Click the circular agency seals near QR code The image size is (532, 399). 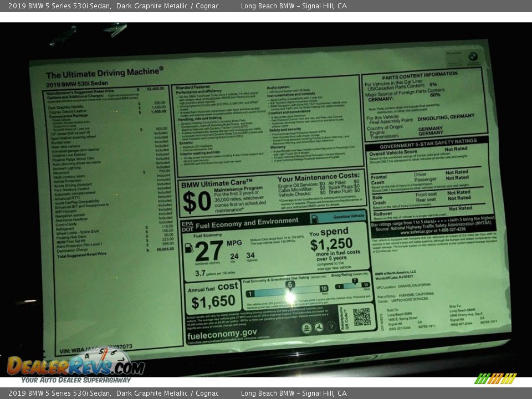click(318, 328)
